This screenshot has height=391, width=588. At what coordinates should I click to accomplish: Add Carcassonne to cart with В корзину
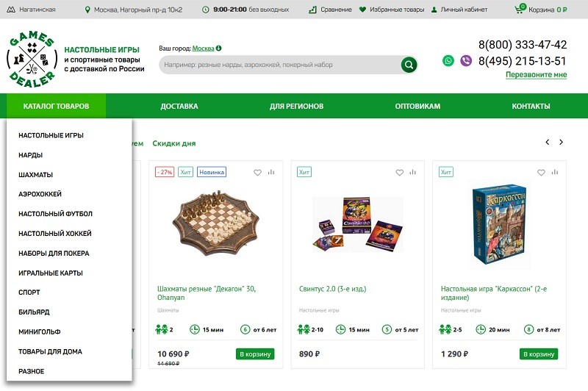[539, 354]
